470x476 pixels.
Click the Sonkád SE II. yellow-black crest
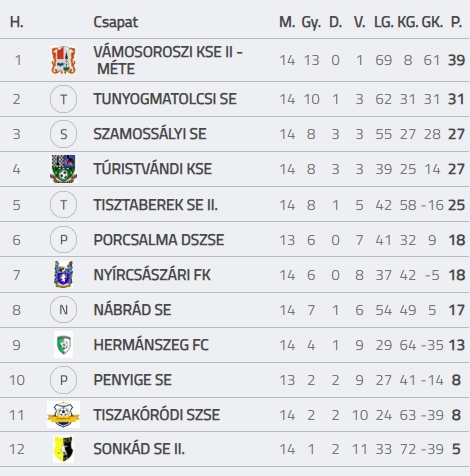[63, 449]
